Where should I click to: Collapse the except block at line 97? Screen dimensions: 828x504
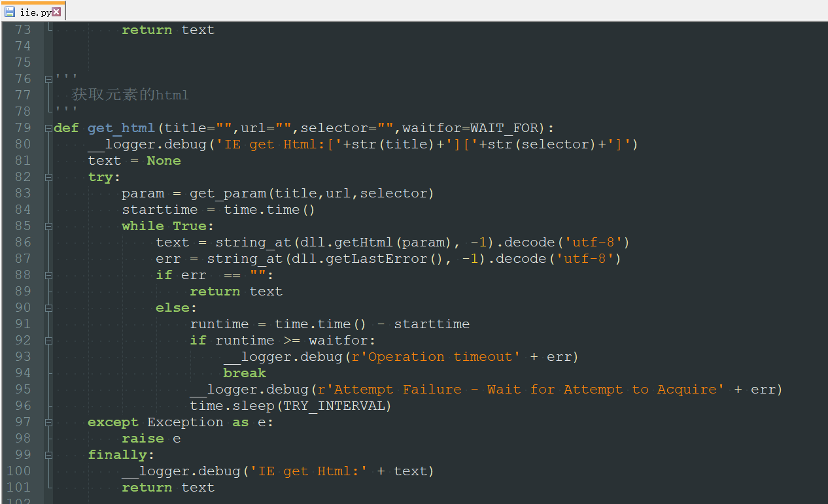pyautogui.click(x=48, y=422)
